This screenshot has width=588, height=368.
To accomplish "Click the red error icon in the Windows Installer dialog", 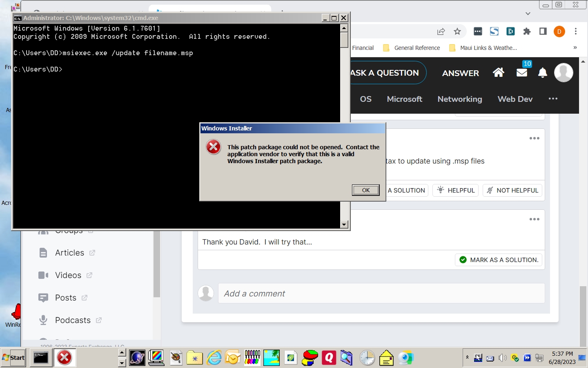I will coord(213,147).
